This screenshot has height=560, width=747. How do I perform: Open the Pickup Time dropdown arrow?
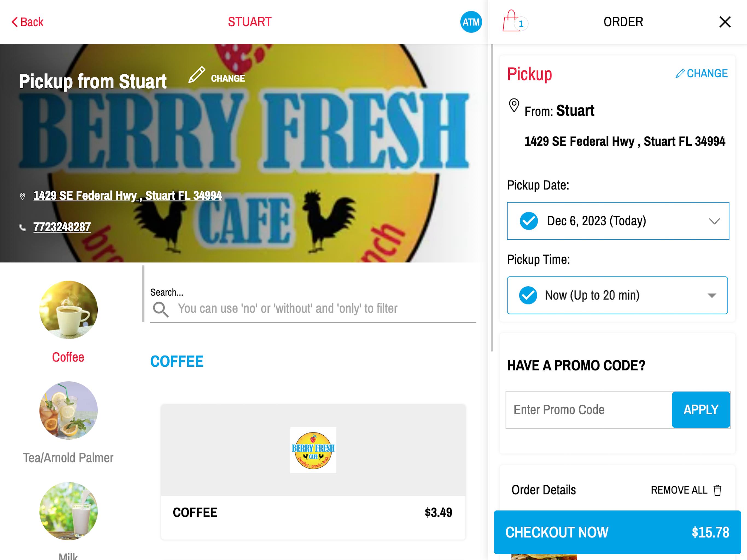(x=712, y=296)
